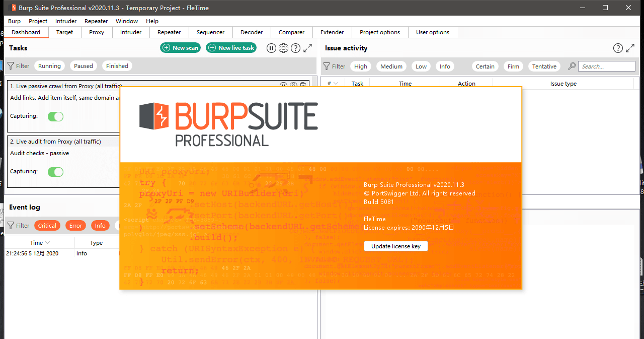Switch to the Project options tab

380,32
